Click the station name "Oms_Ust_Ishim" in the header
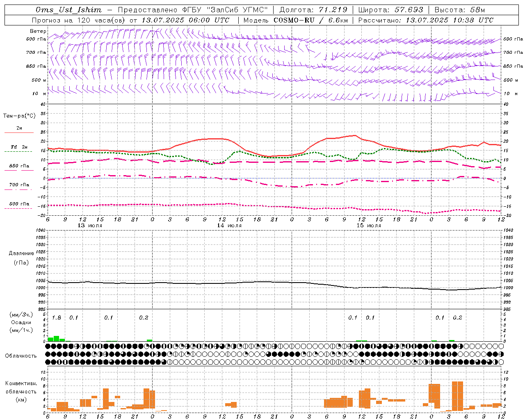This screenshot has width=525, height=420. [x=68, y=10]
